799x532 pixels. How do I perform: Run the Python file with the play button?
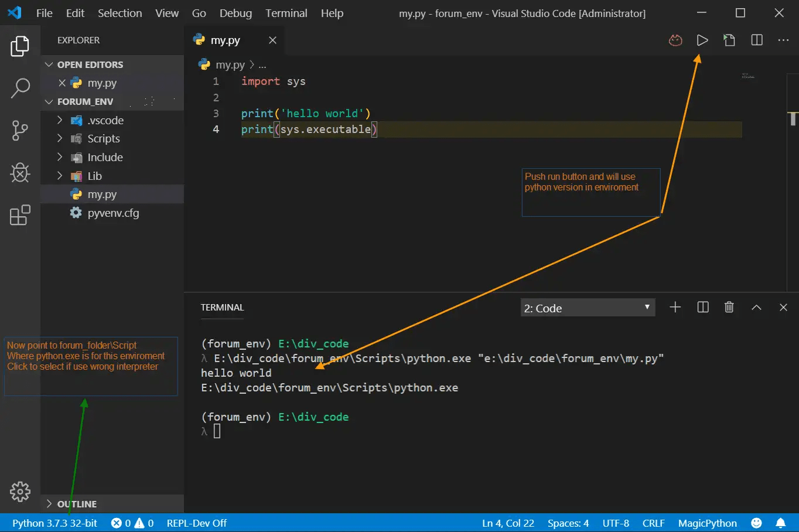pos(702,40)
